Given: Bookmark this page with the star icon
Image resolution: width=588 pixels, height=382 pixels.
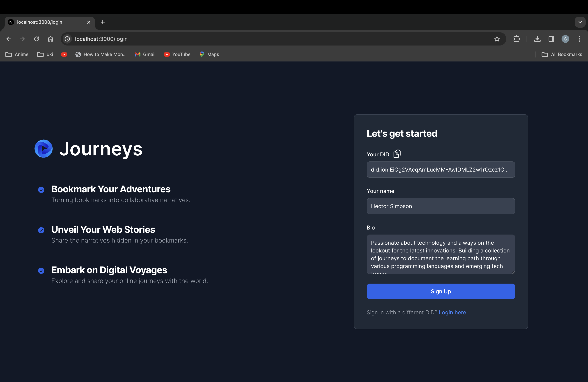Looking at the screenshot, I should pyautogui.click(x=497, y=39).
